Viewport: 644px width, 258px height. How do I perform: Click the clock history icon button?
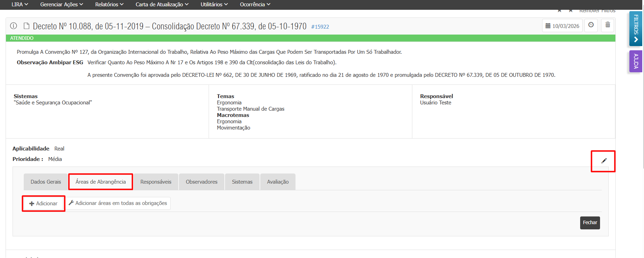click(x=591, y=25)
